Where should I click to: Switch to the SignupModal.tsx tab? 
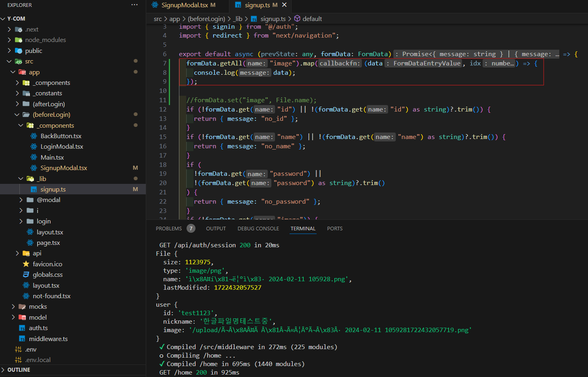tap(184, 5)
